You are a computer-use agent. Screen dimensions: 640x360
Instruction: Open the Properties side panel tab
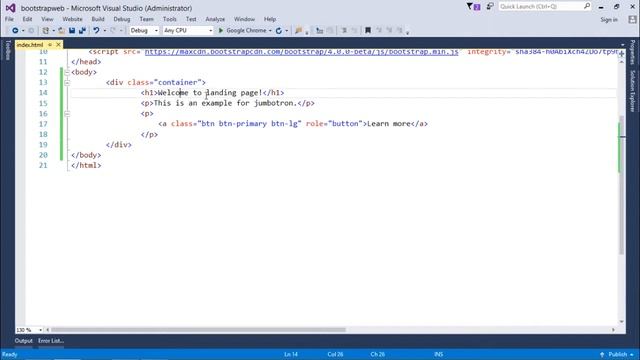click(632, 52)
